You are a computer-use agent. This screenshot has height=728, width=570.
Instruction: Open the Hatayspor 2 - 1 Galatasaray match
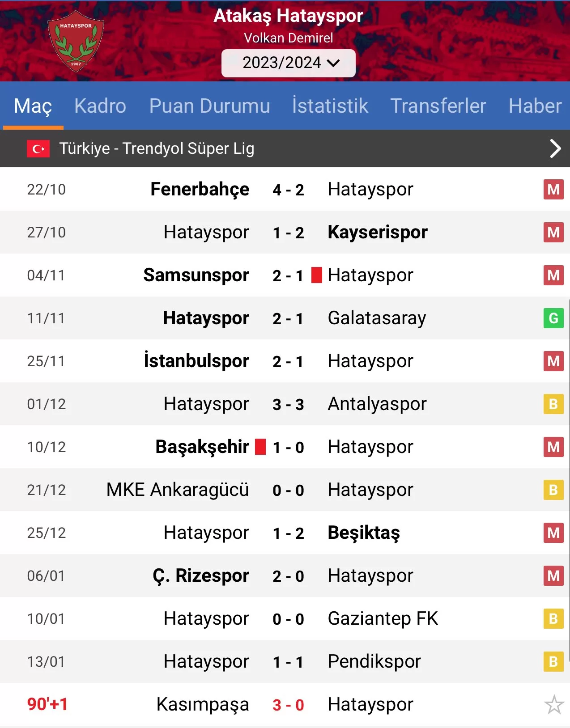coord(288,318)
